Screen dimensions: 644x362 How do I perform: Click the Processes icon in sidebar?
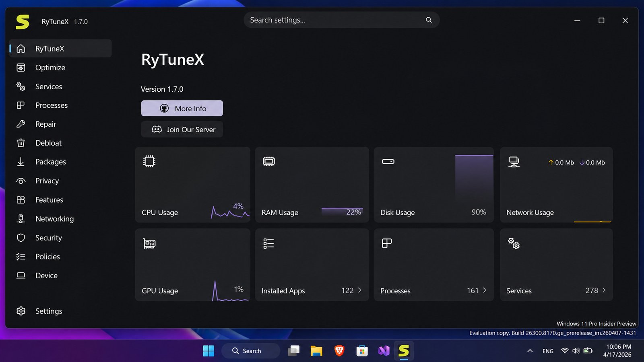click(x=21, y=105)
